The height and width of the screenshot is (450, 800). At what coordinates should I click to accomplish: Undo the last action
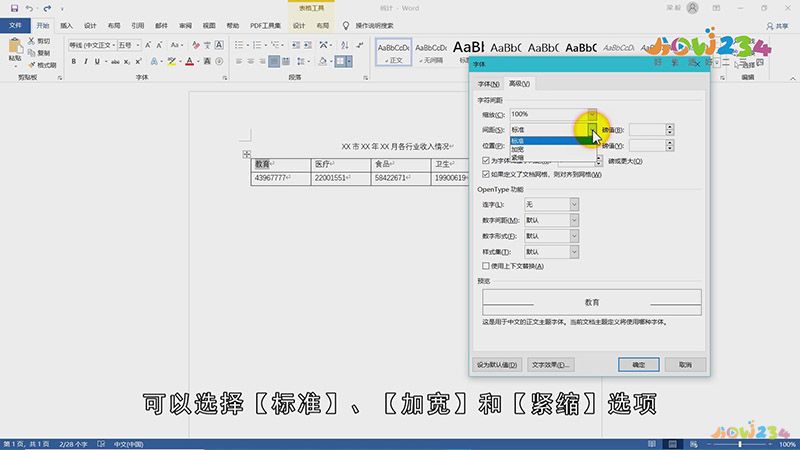coord(29,8)
